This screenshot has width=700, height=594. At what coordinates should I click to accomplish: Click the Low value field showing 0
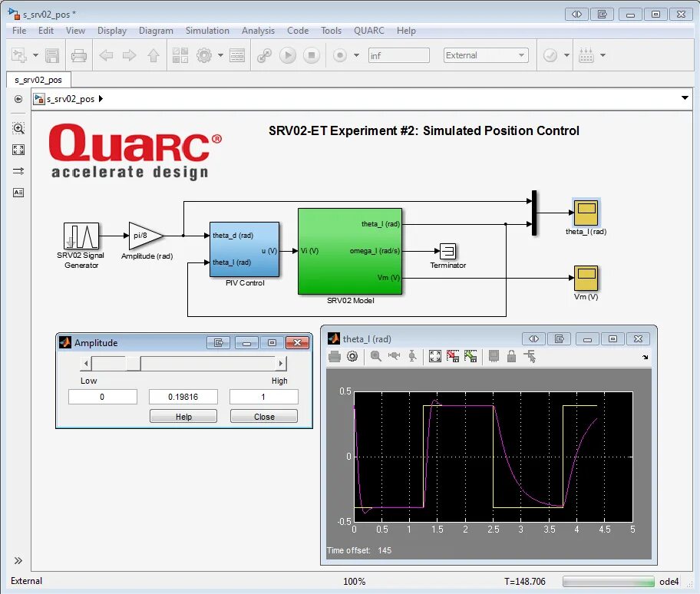pyautogui.click(x=103, y=397)
